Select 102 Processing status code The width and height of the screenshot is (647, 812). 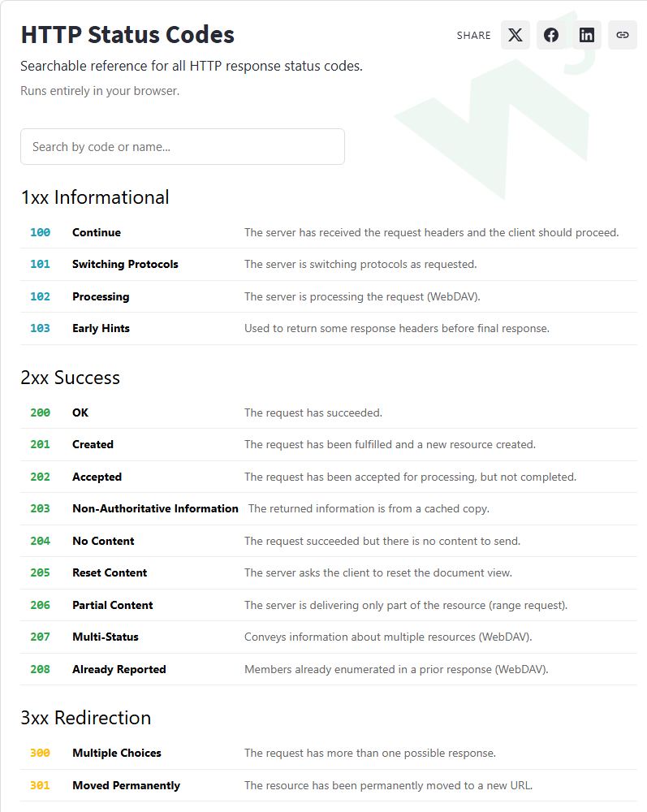[329, 296]
